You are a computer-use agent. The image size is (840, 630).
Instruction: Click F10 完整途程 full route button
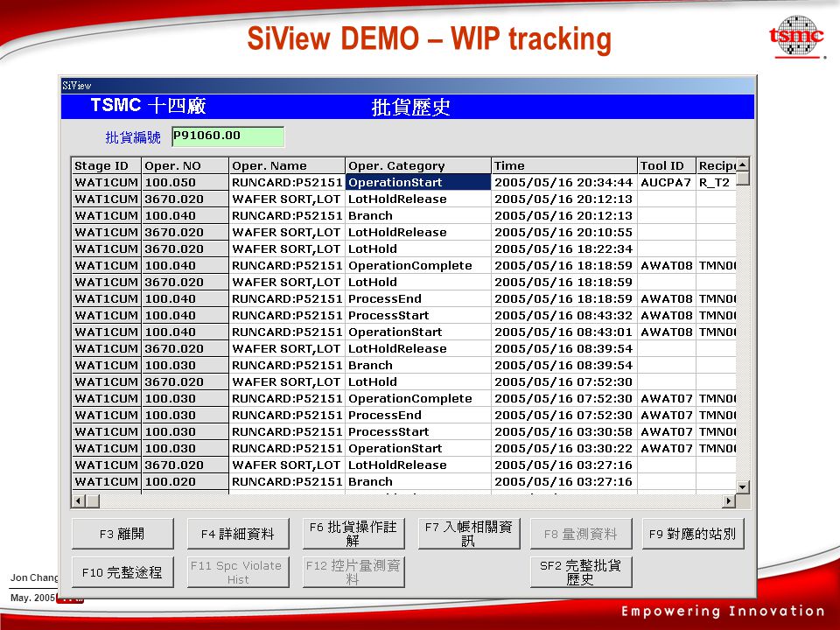pos(122,572)
